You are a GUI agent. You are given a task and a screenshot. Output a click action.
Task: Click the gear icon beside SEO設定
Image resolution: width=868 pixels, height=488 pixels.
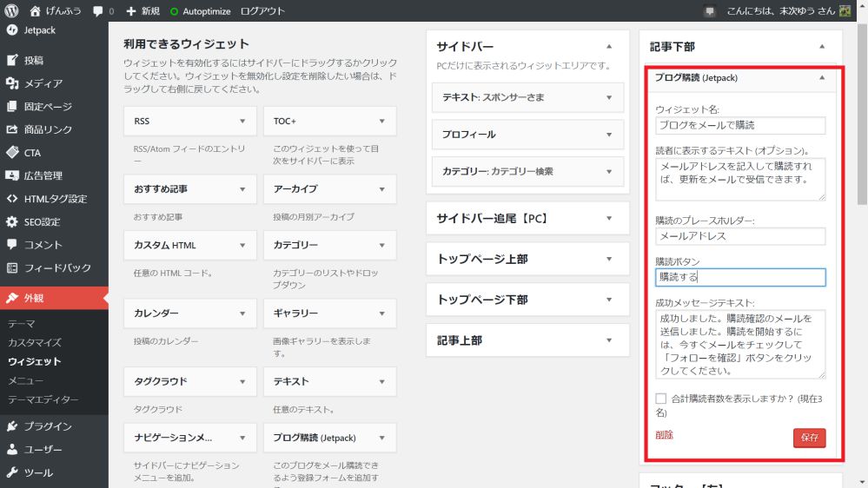click(x=11, y=221)
